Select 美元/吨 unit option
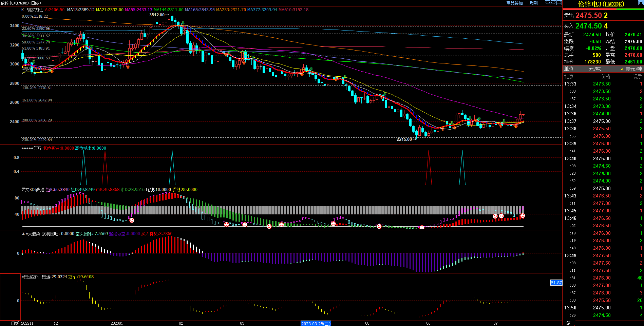 point(633,69)
